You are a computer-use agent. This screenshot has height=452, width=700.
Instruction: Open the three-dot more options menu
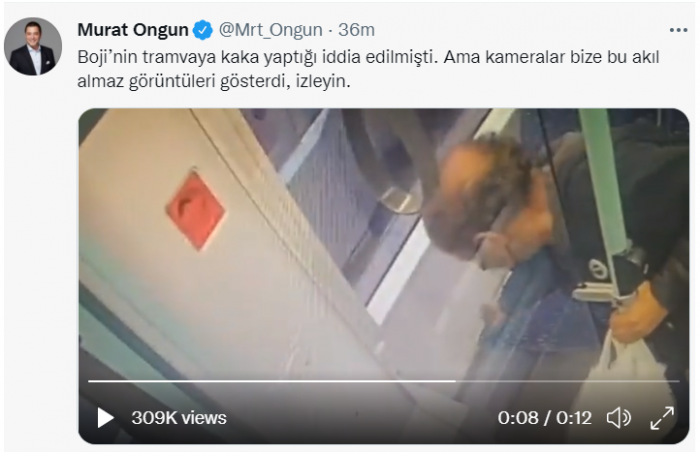pos(678,30)
